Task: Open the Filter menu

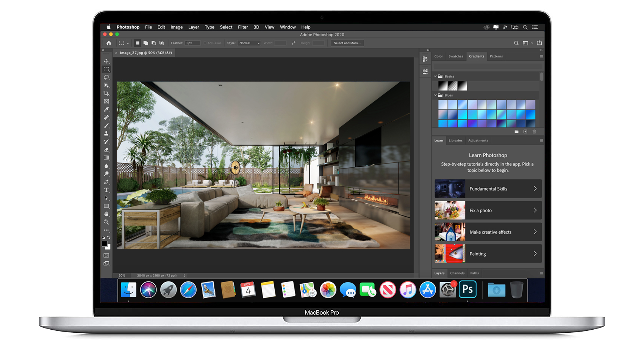Action: pyautogui.click(x=243, y=27)
